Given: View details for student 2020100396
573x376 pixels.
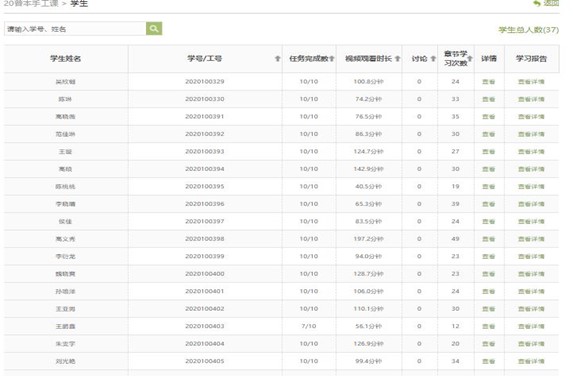Looking at the screenshot, I should tap(489, 204).
